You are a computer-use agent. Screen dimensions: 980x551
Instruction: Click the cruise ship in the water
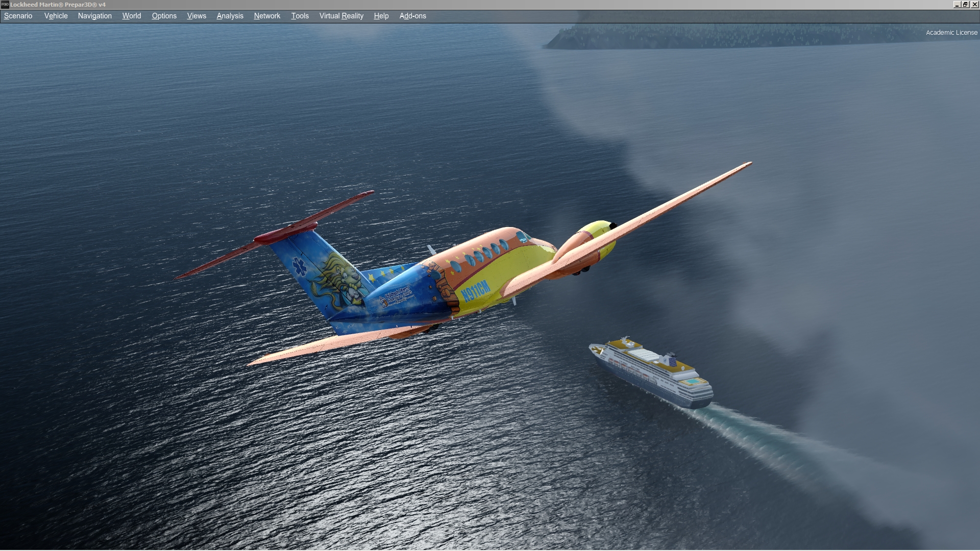(x=651, y=372)
